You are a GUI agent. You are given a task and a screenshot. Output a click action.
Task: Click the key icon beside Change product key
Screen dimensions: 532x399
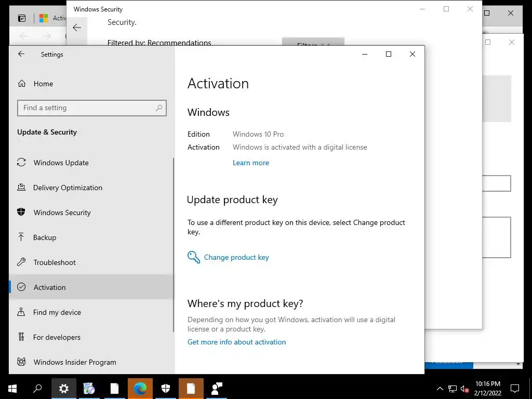coord(193,257)
